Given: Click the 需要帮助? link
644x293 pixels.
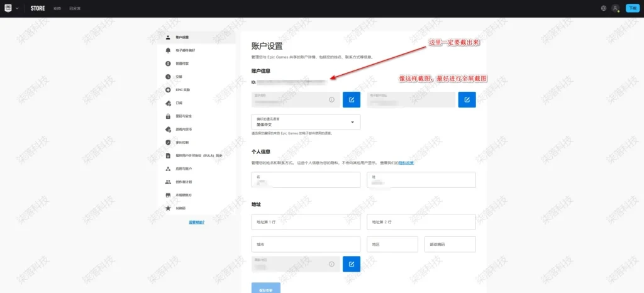Looking at the screenshot, I should click(x=196, y=223).
